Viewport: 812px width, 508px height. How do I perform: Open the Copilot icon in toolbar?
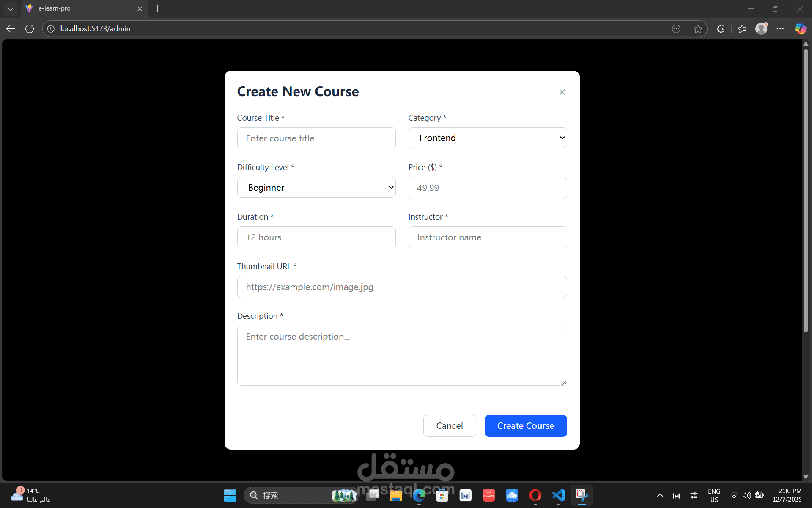point(800,29)
